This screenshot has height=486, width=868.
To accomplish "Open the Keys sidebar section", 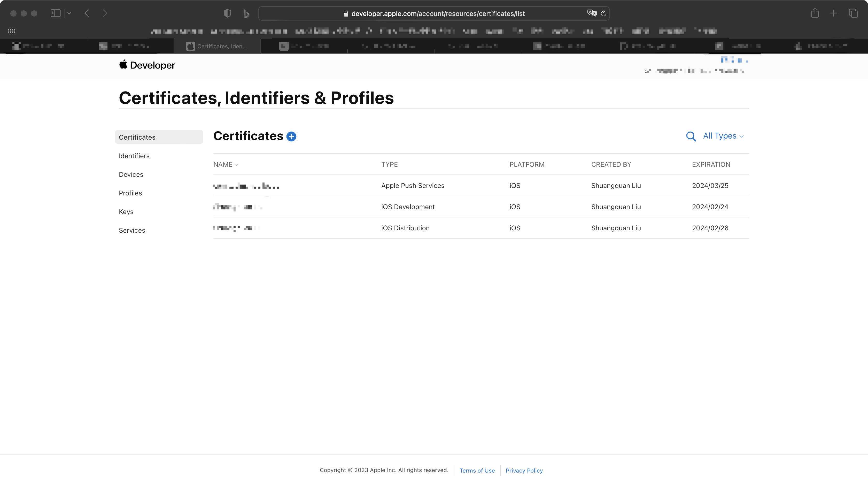I will [126, 212].
